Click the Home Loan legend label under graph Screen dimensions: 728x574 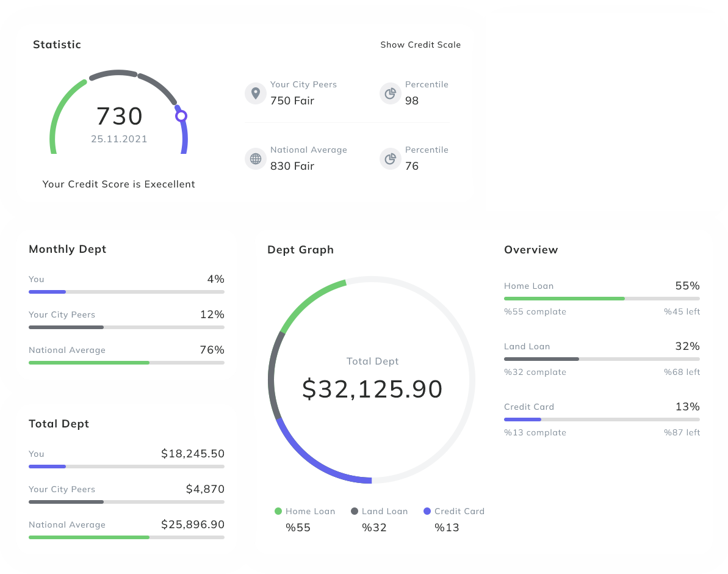coord(310,511)
